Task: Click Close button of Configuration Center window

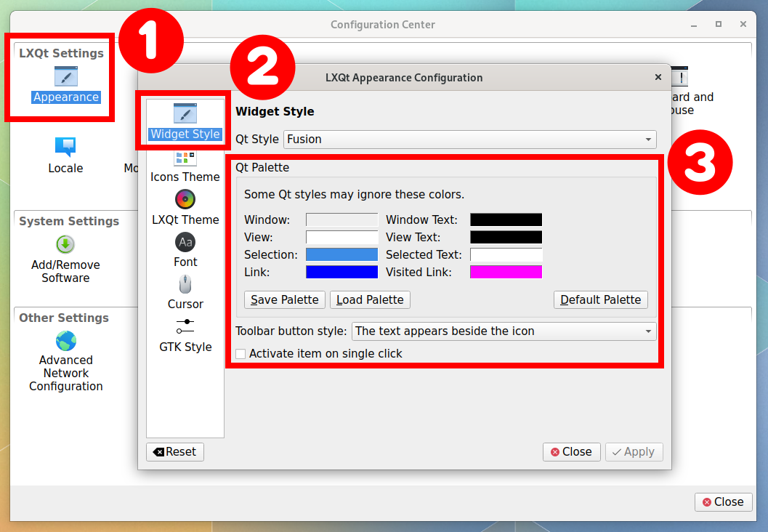Action: (724, 502)
